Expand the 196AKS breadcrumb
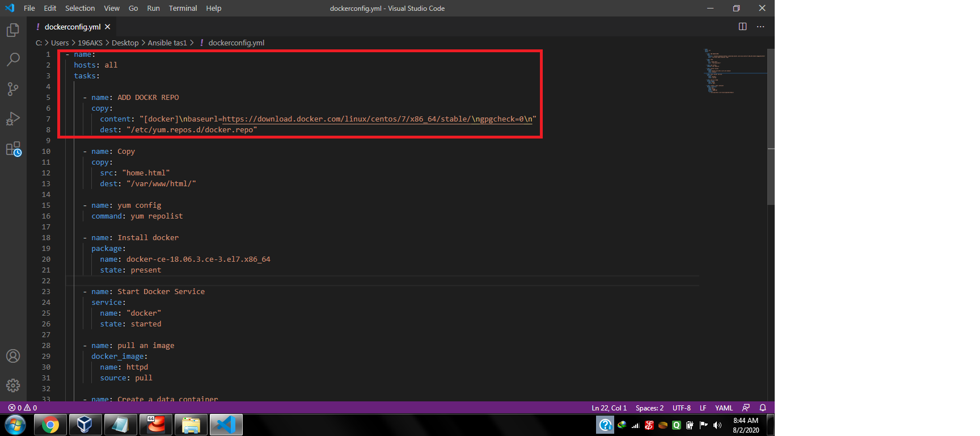 coord(90,43)
